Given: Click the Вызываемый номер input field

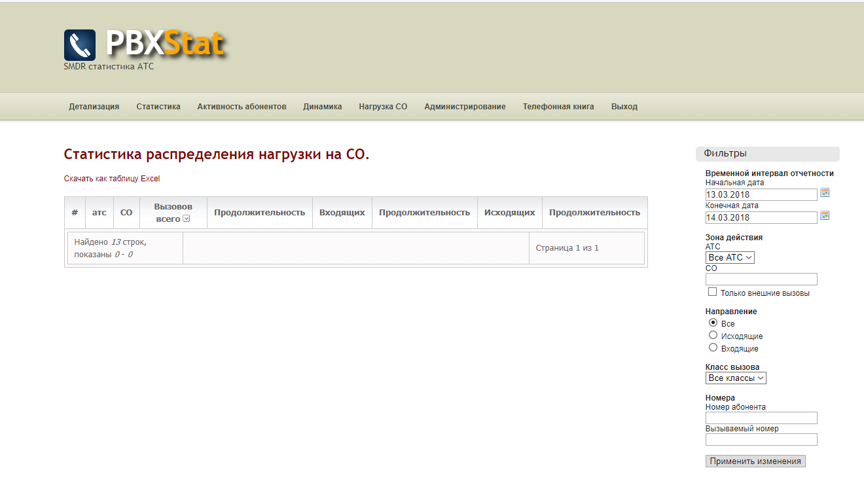Looking at the screenshot, I should 761,439.
